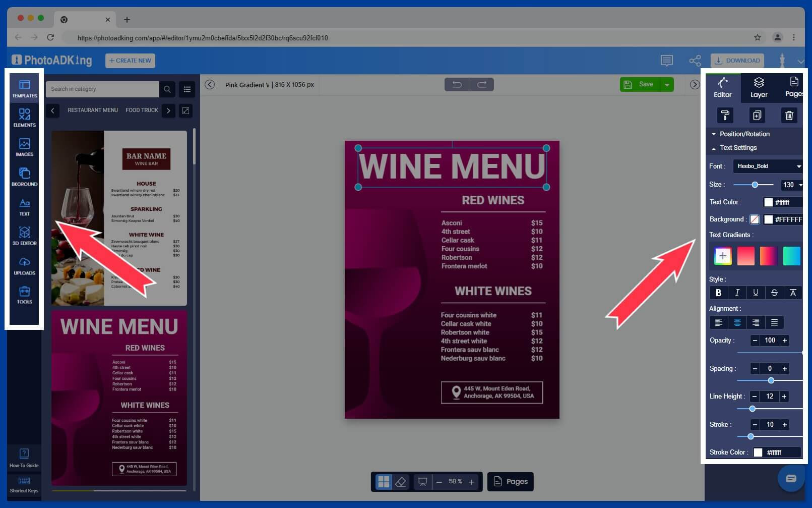Open the Text Color swatch
The image size is (812, 508).
tap(768, 202)
